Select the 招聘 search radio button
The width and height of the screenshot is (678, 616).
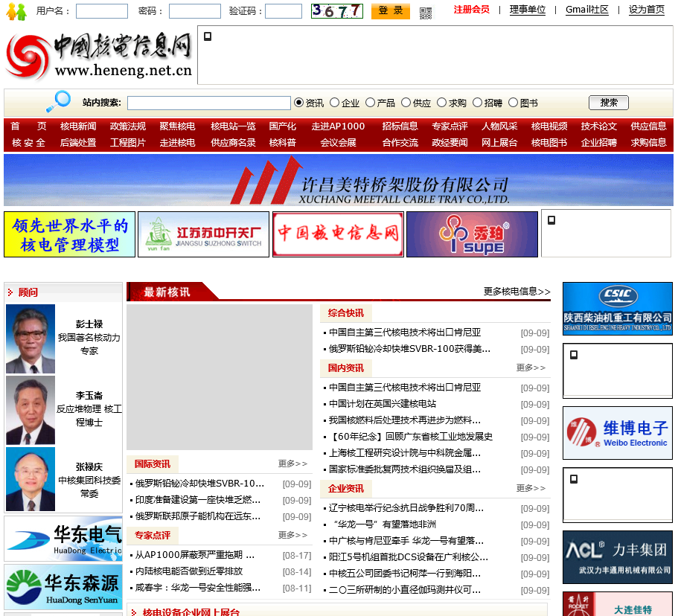coord(477,103)
